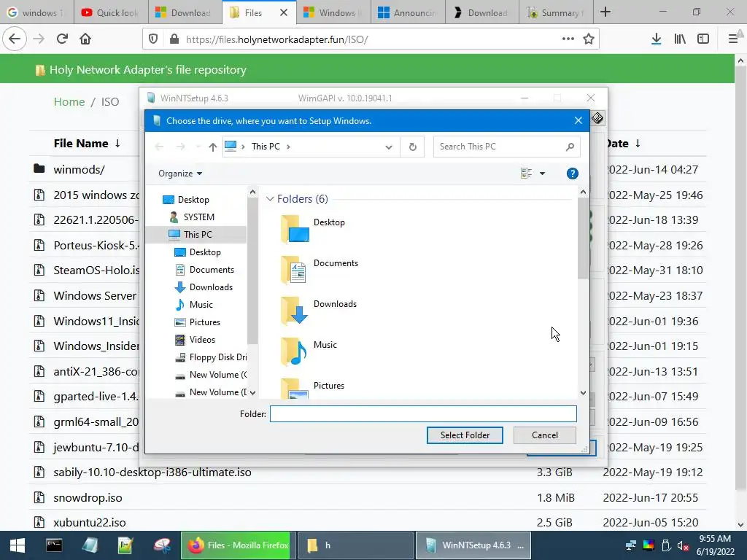
Task: Sort by Date arrow on webpage
Action: point(638,144)
